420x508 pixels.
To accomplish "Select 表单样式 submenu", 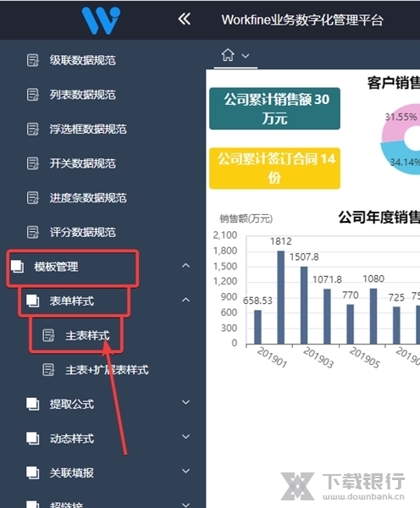I will [x=72, y=301].
